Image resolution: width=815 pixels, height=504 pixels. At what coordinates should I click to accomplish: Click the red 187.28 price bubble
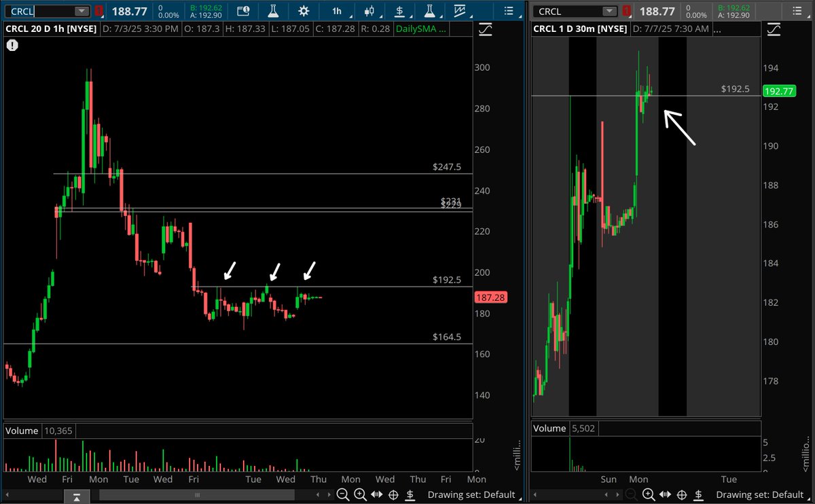click(x=489, y=298)
